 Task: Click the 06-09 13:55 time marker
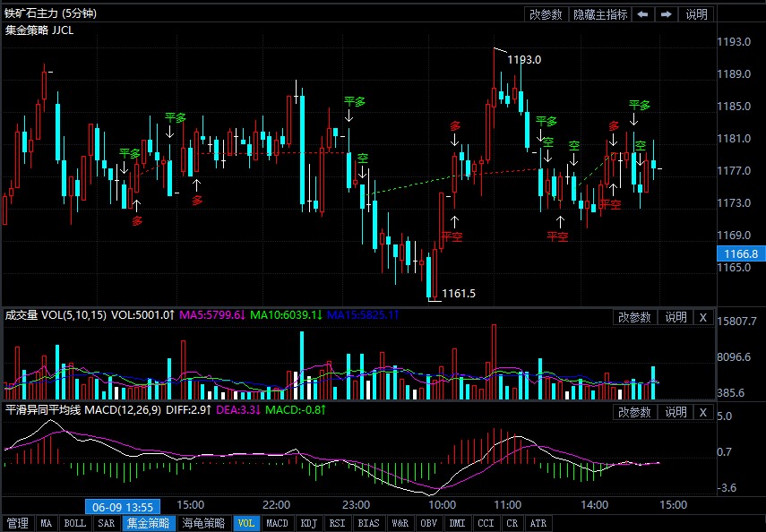(123, 506)
